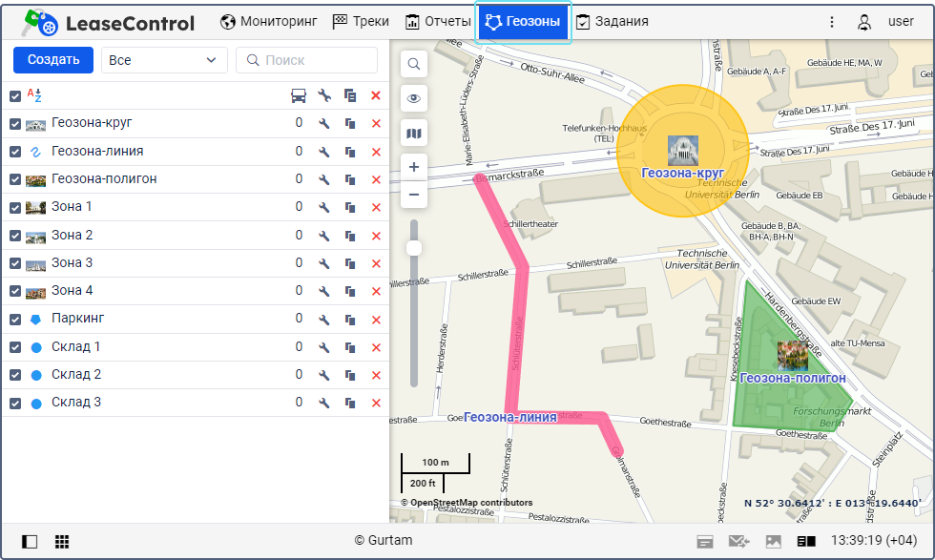Toggle map visibility with the eye icon
935x560 pixels.
tap(414, 98)
